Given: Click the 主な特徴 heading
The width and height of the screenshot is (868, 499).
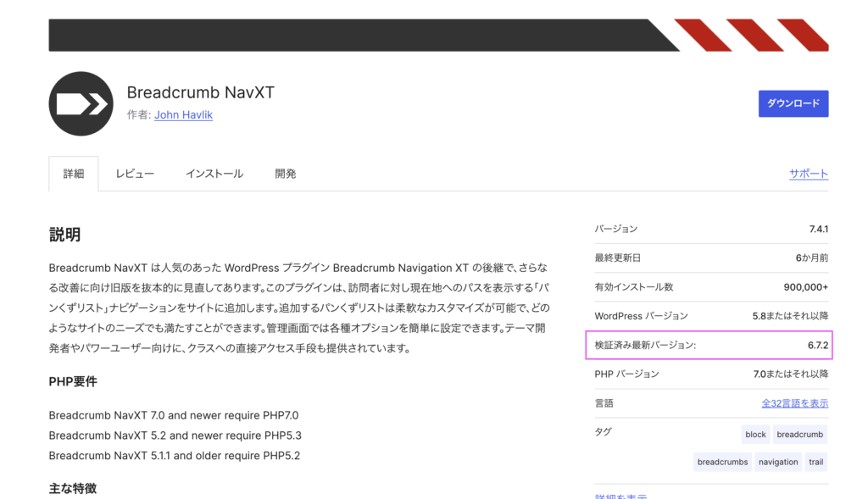Looking at the screenshot, I should point(73,489).
